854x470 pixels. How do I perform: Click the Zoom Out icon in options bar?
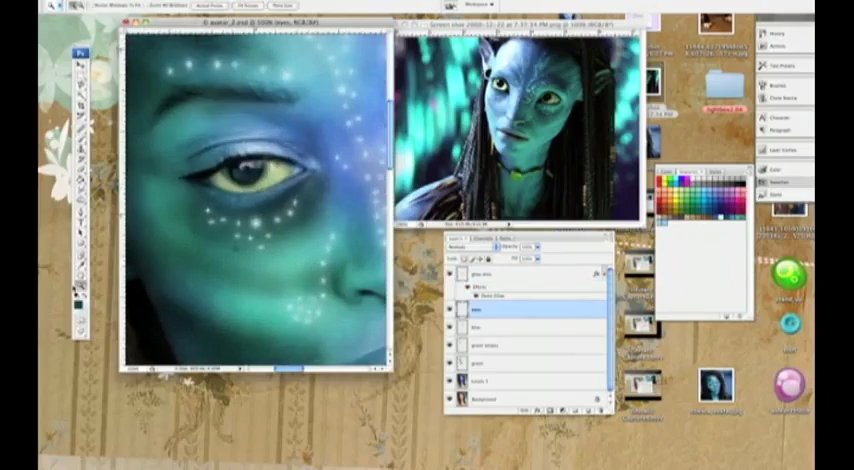80,5
